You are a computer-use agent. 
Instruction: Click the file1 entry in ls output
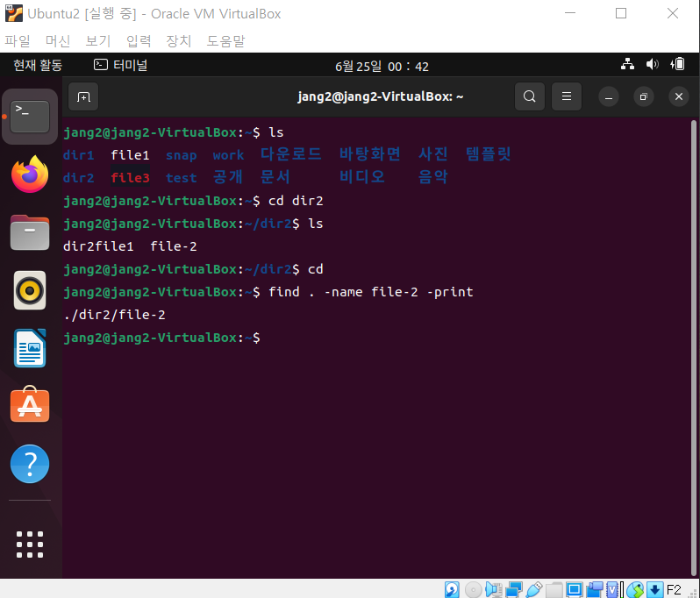click(x=130, y=155)
